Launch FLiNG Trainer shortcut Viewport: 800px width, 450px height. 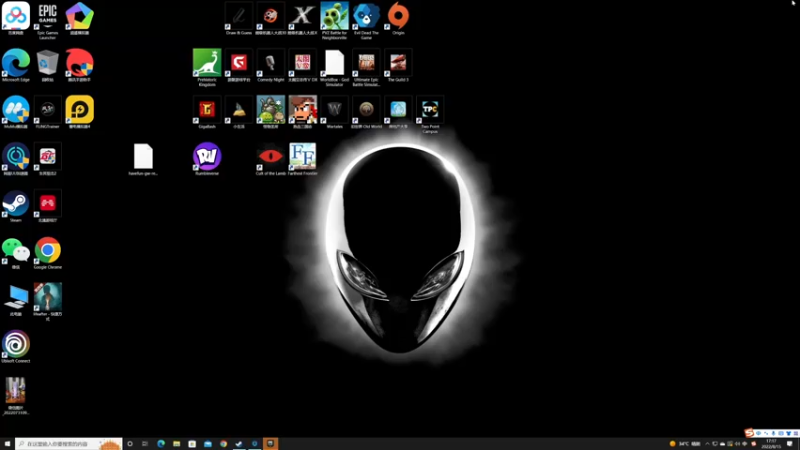click(x=47, y=112)
